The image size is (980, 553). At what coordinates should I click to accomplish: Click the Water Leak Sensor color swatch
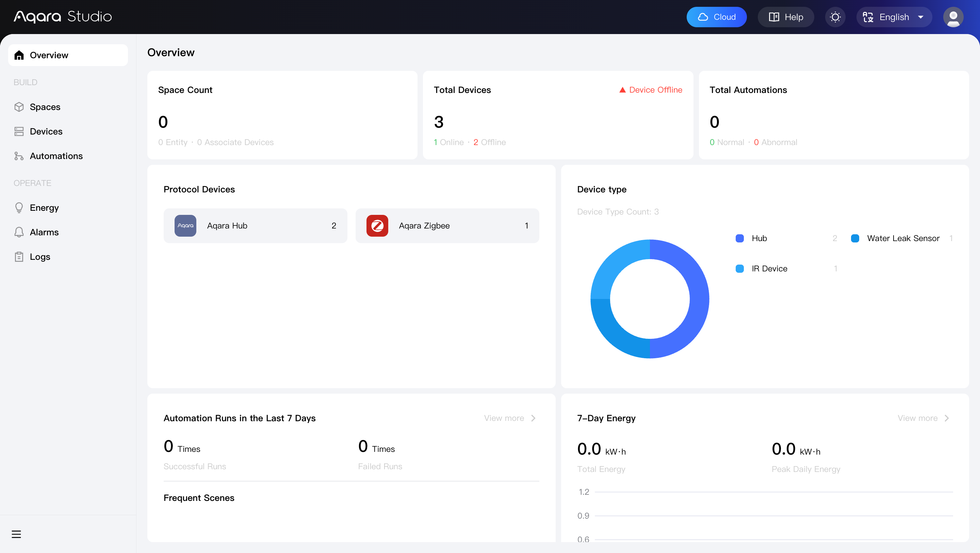855,238
